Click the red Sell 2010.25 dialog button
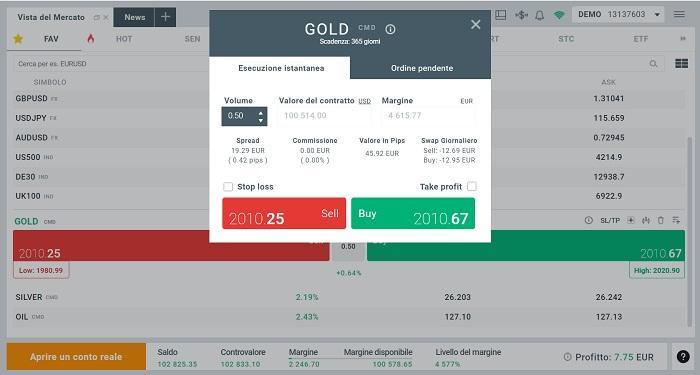This screenshot has width=700, height=375. [x=284, y=213]
